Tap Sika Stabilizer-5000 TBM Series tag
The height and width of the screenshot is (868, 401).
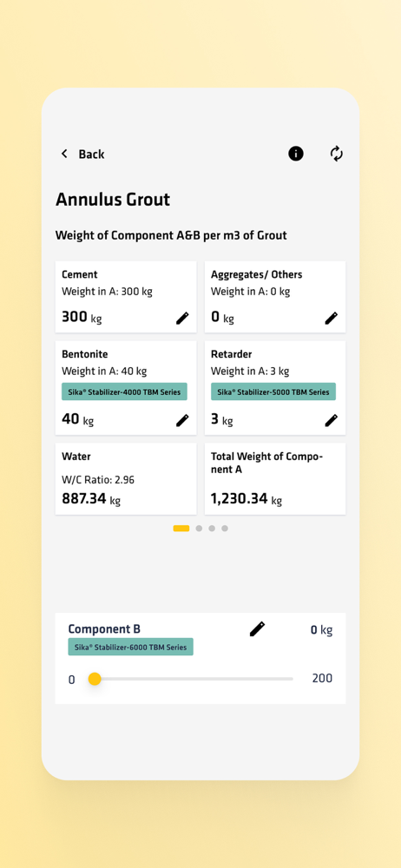(x=273, y=392)
